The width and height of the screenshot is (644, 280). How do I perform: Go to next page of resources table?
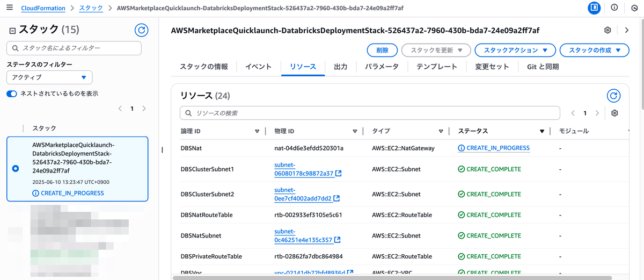pos(597,113)
